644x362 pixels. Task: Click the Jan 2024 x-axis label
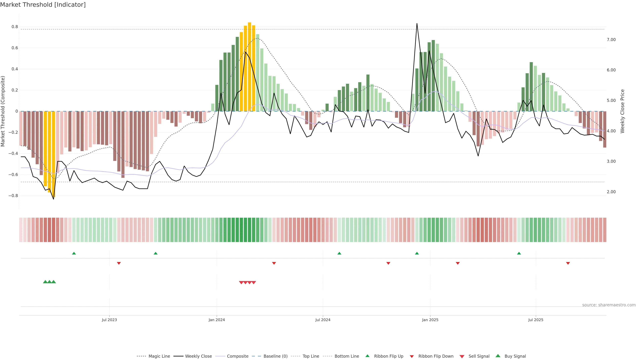217,320
